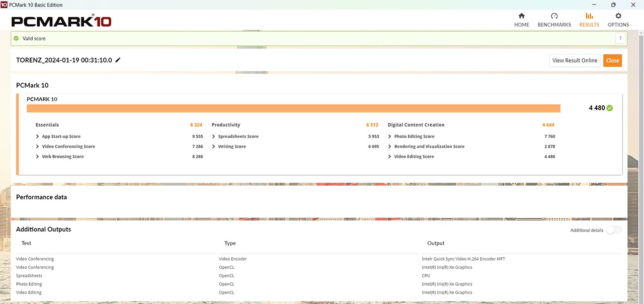Click the Essentials heading
This screenshot has height=304, width=644.
coord(47,125)
